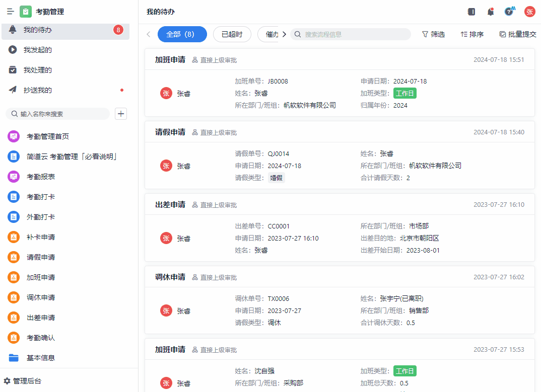The width and height of the screenshot is (541, 392).
Task: Select the partially shown 催办 tab
Action: pyautogui.click(x=269, y=34)
